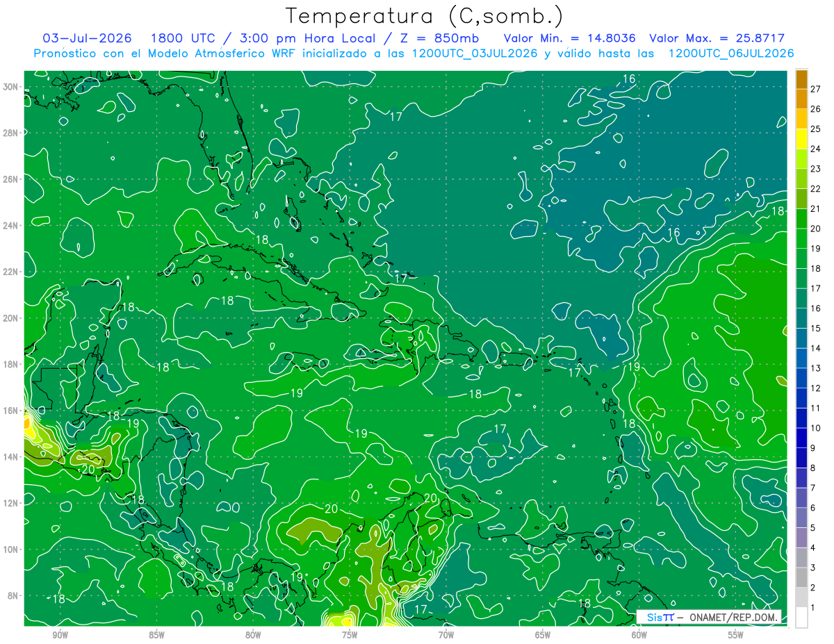Click the "Valor Min. = 14.8036" readout
The image size is (834, 644).
click(569, 38)
